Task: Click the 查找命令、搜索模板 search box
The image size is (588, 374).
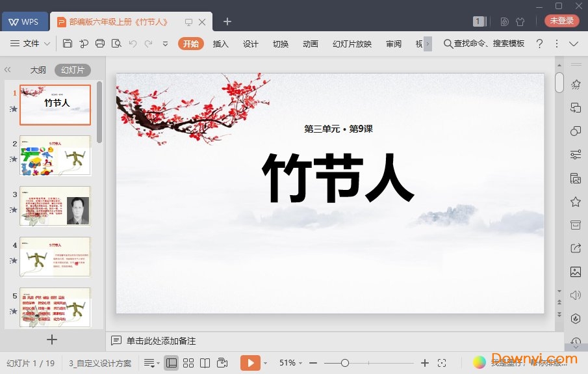Action: [x=484, y=44]
